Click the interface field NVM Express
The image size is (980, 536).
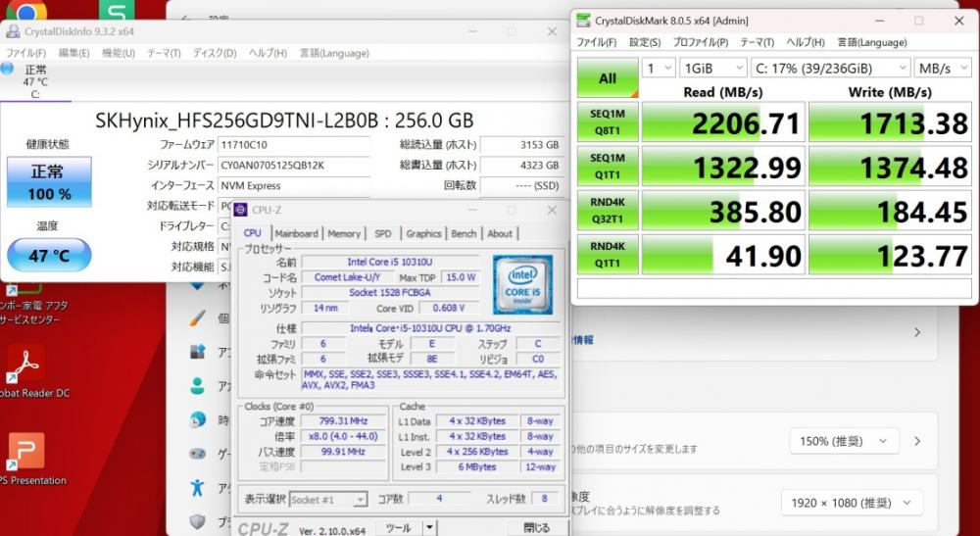(294, 185)
